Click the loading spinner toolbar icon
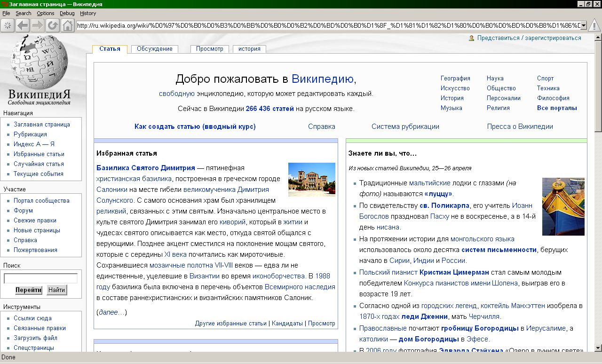The image size is (602, 364). coord(8,25)
